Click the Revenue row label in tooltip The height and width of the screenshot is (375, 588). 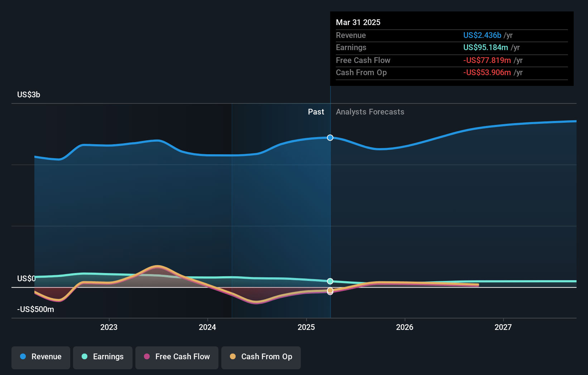click(x=351, y=35)
